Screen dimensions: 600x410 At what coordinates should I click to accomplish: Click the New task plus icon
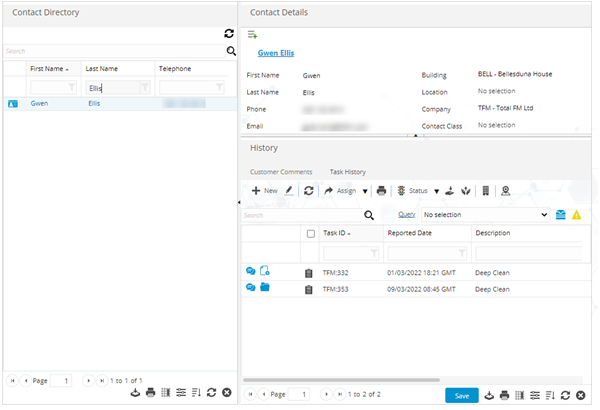(256, 190)
